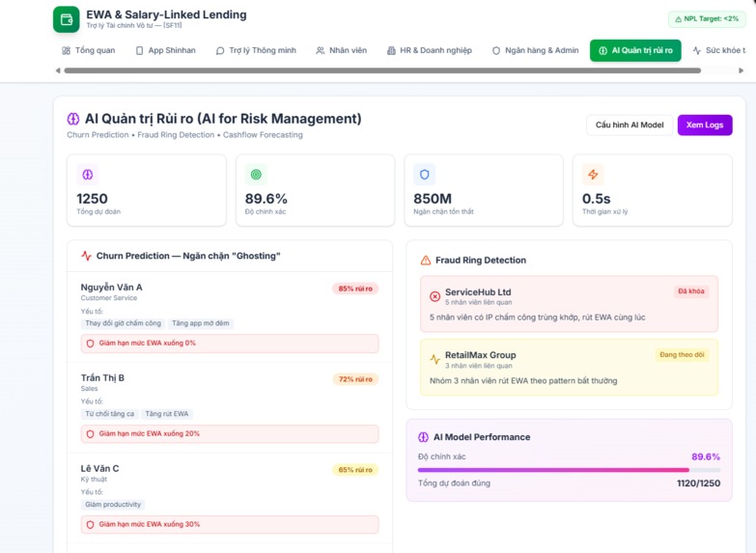This screenshot has width=756, height=553.
Task: Click the blue shield icon in 850M card
Action: (x=424, y=175)
